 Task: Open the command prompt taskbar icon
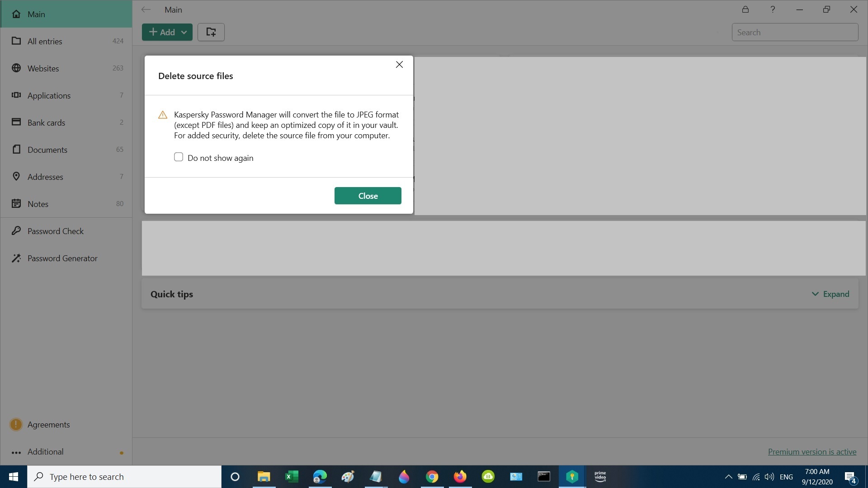(544, 477)
